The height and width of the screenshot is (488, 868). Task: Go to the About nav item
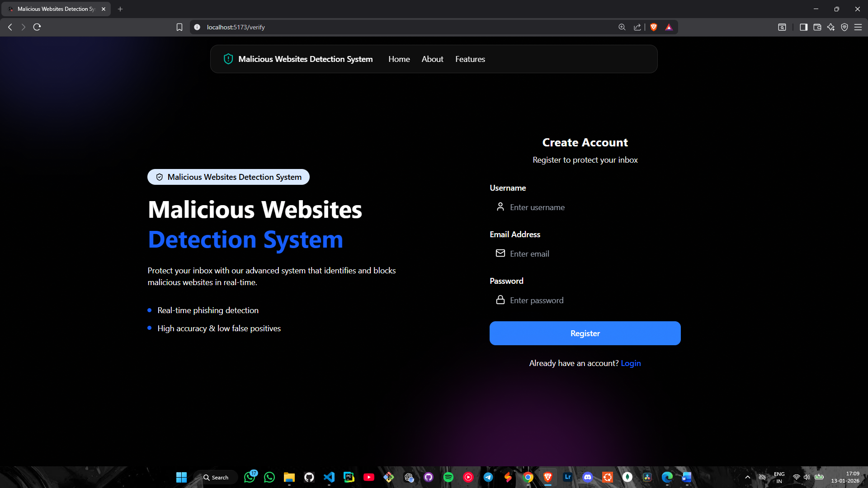[x=432, y=59]
